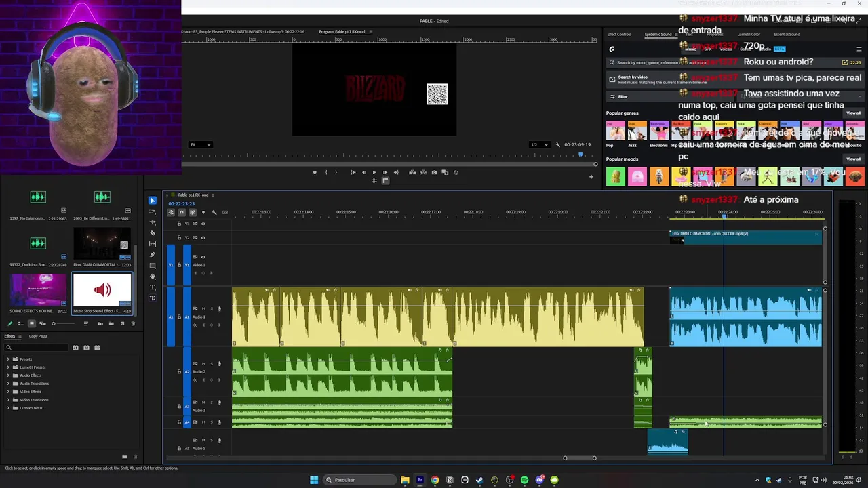Go to Out point
Screen dimensions: 868x488
point(396,172)
